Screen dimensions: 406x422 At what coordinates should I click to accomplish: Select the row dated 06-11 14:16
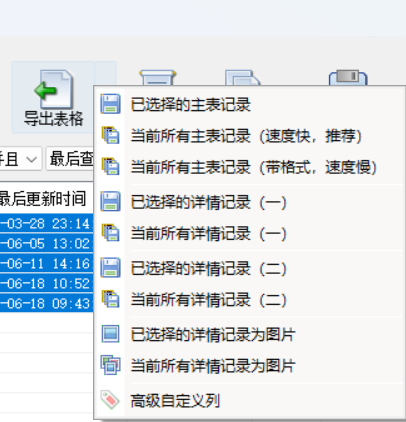coord(46,263)
